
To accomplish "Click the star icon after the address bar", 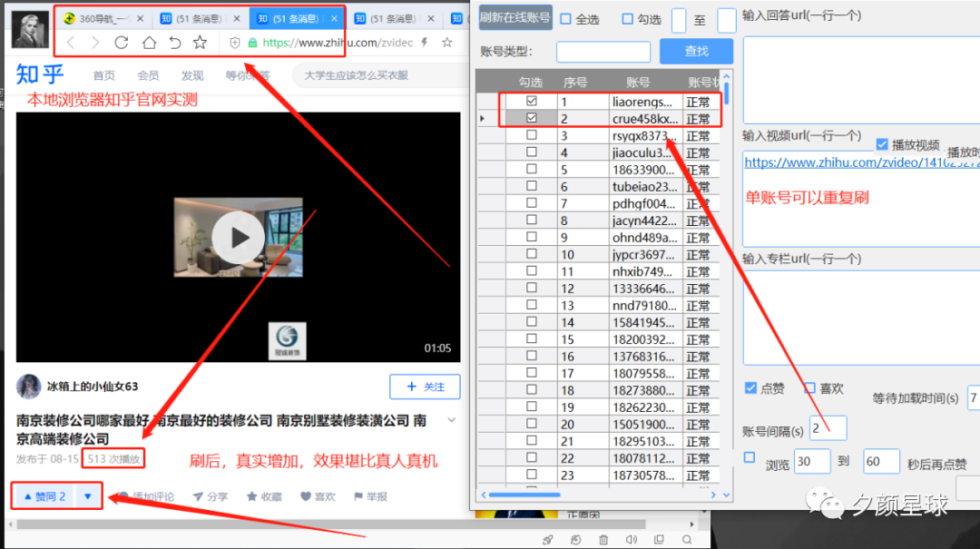I will pos(446,43).
